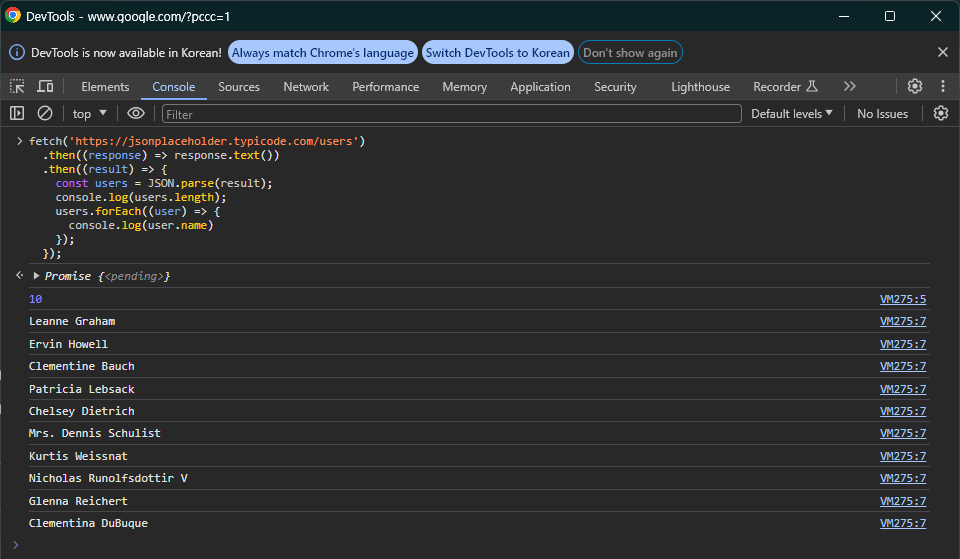Switch to the Security tab
The image size is (960, 559).
click(615, 87)
